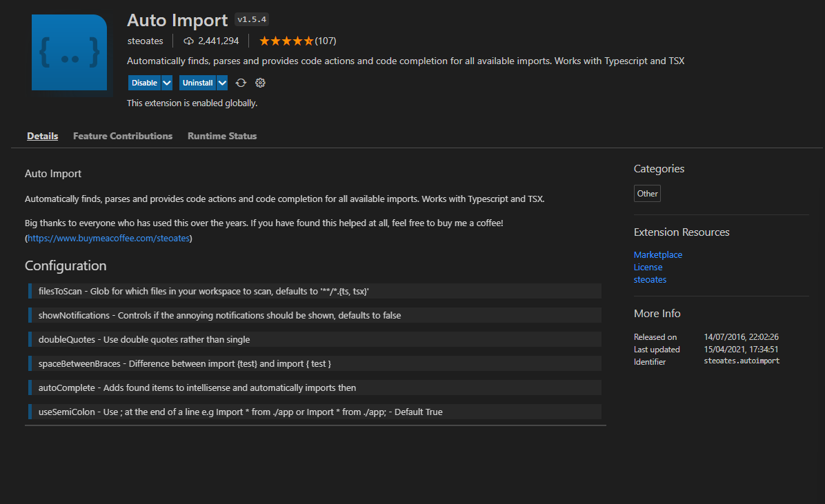Open the Marketplace resource link
Viewport: 825px width, 504px height.
pos(657,254)
